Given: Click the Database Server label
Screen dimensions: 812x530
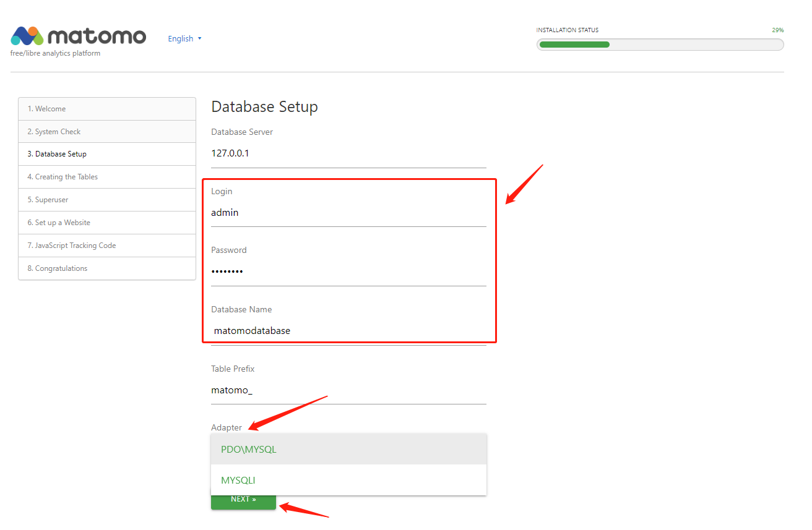Looking at the screenshot, I should (x=242, y=132).
